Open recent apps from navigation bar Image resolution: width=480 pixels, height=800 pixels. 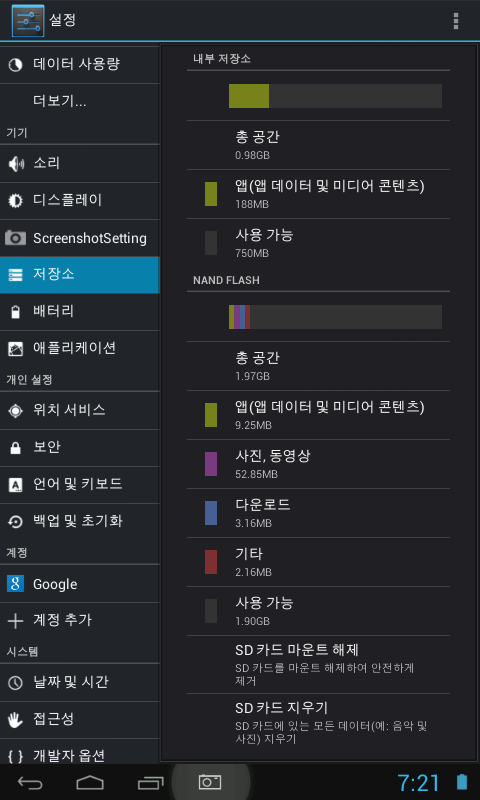coord(151,782)
